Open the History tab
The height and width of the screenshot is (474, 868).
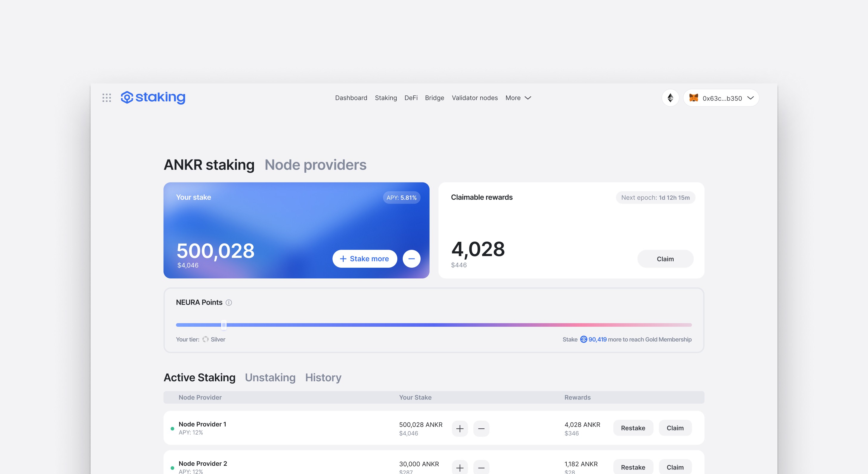tap(323, 377)
